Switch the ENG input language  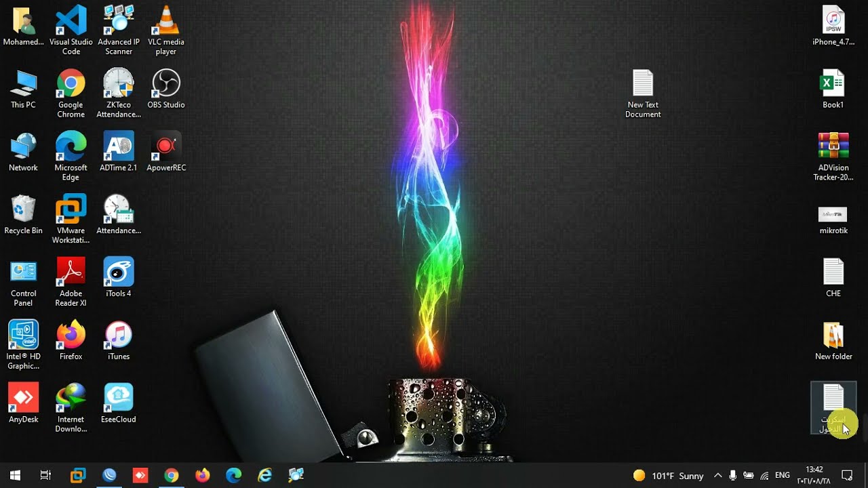[x=783, y=476]
